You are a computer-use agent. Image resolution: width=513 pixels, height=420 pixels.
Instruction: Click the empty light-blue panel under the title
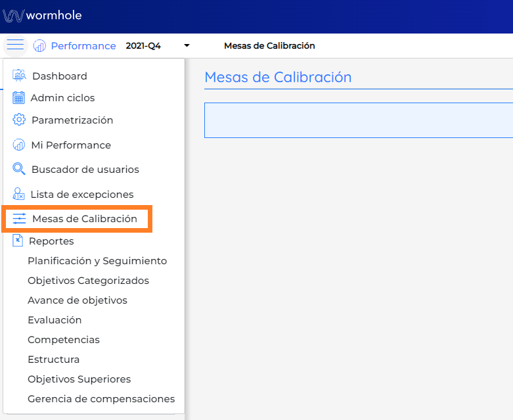[x=358, y=120]
